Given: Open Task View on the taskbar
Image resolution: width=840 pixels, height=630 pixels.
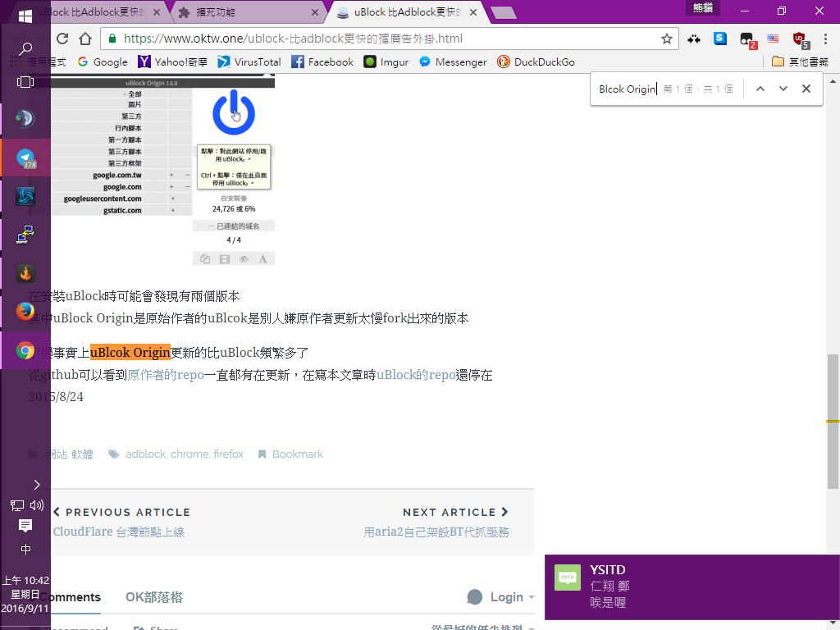Looking at the screenshot, I should click(25, 82).
